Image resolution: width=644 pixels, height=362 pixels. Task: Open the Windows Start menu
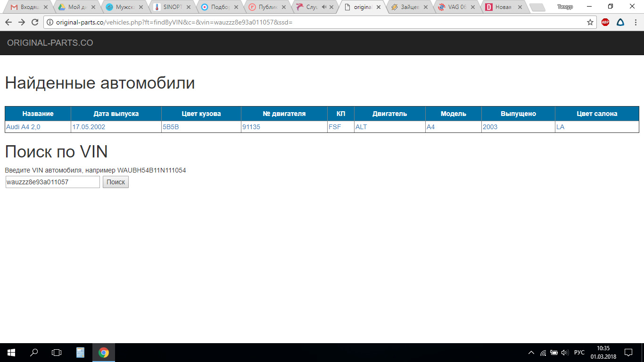[11, 353]
